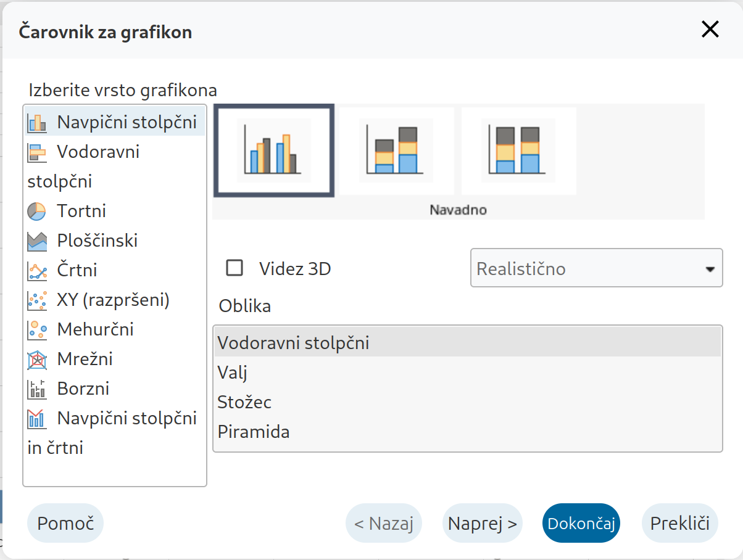
Task: Select the XY (razpršeni) scatter icon
Action: 37,300
